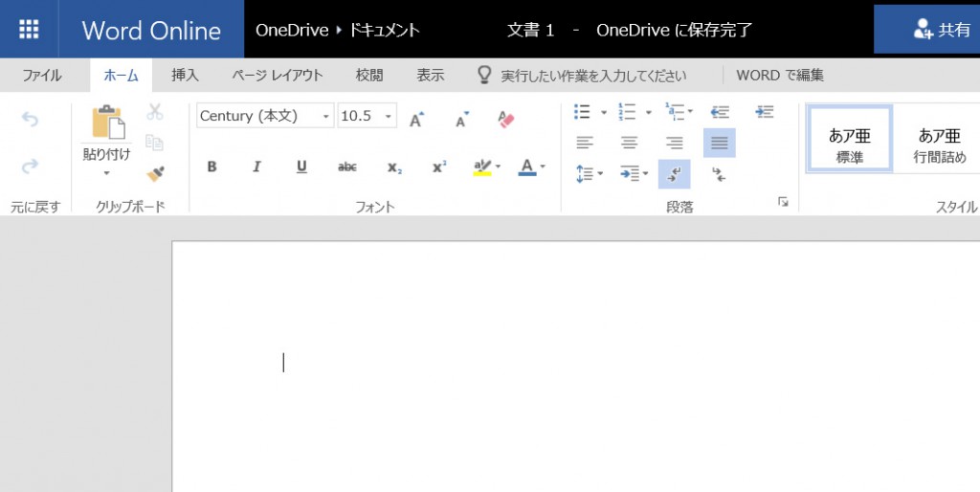Screen dimensions: 980x492
Task: Open the font size 10.5 dropdown
Action: [389, 116]
